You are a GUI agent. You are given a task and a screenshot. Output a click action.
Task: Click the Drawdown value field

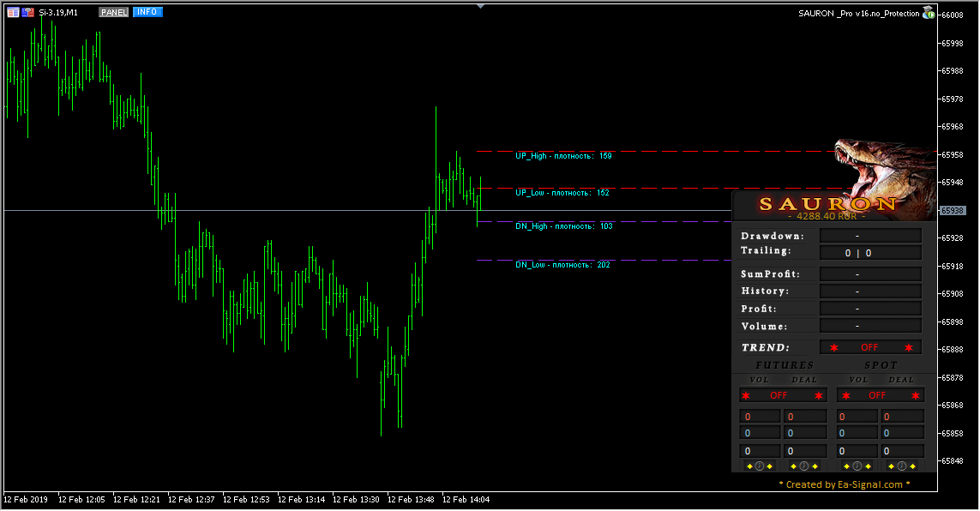click(x=870, y=236)
